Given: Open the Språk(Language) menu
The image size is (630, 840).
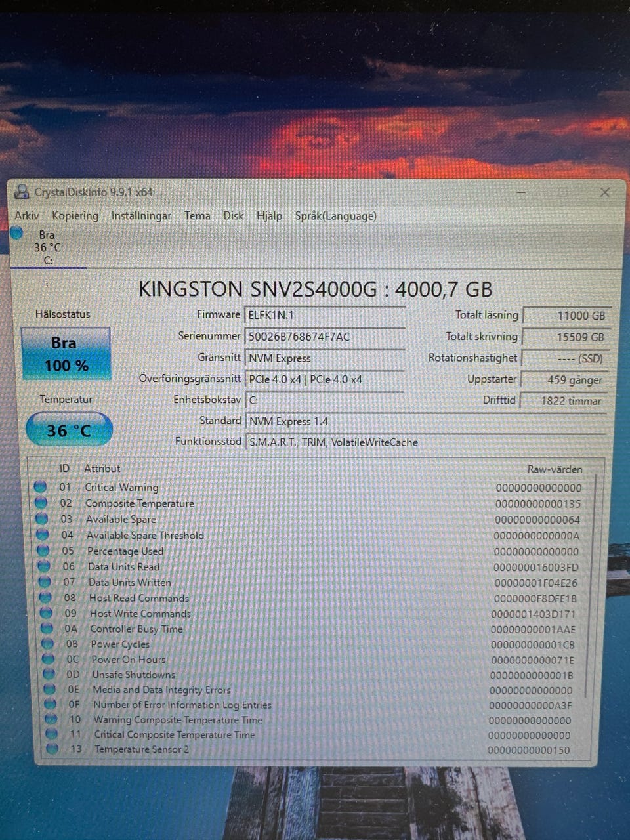Looking at the screenshot, I should pos(335,215).
